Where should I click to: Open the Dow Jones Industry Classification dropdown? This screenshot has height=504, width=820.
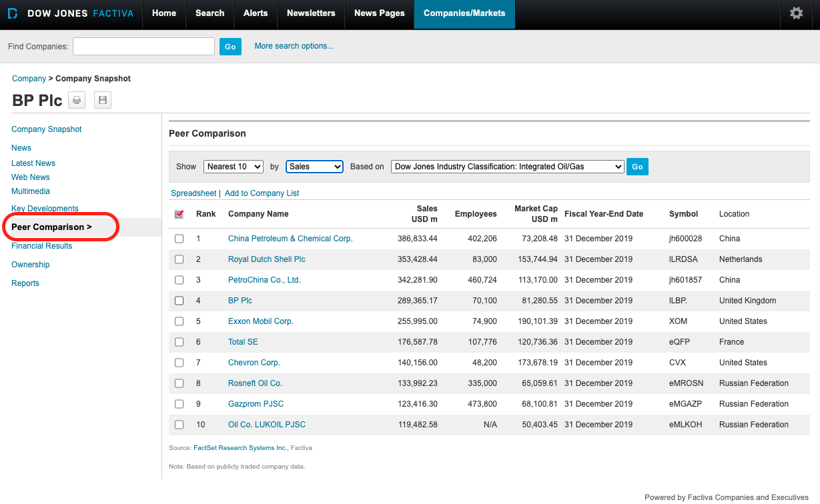[507, 167]
